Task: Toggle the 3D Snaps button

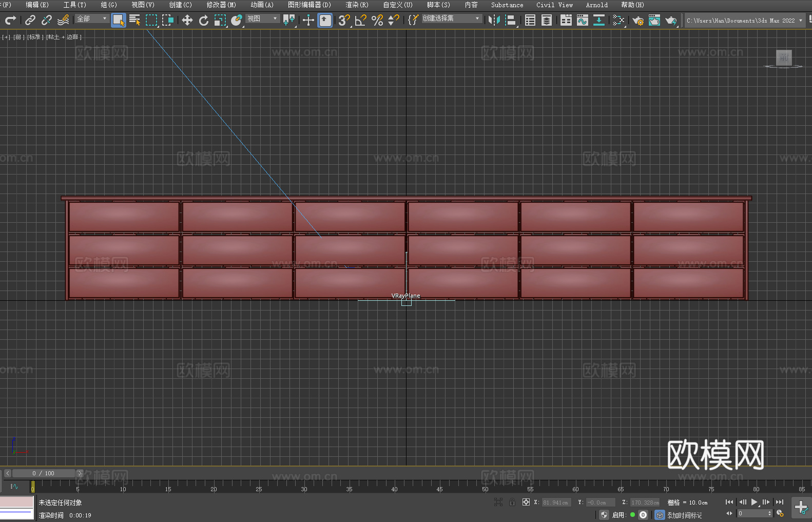Action: pyautogui.click(x=344, y=20)
